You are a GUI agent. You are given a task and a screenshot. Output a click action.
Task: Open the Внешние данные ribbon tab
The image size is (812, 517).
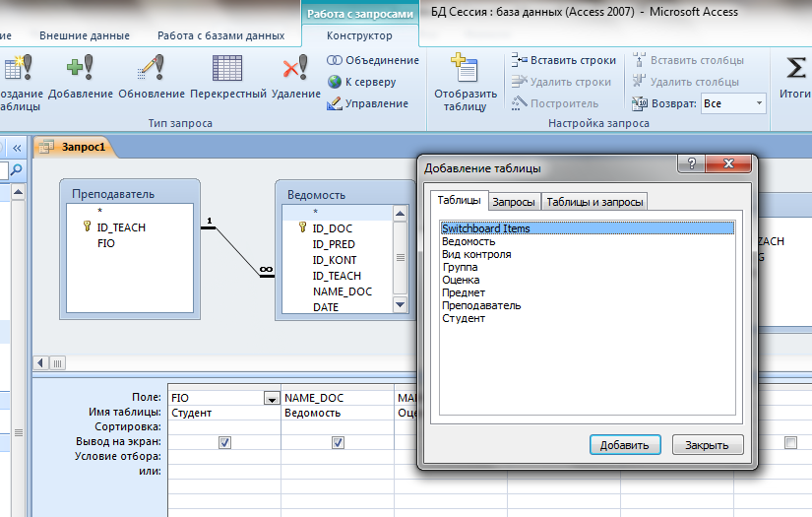tap(86, 35)
